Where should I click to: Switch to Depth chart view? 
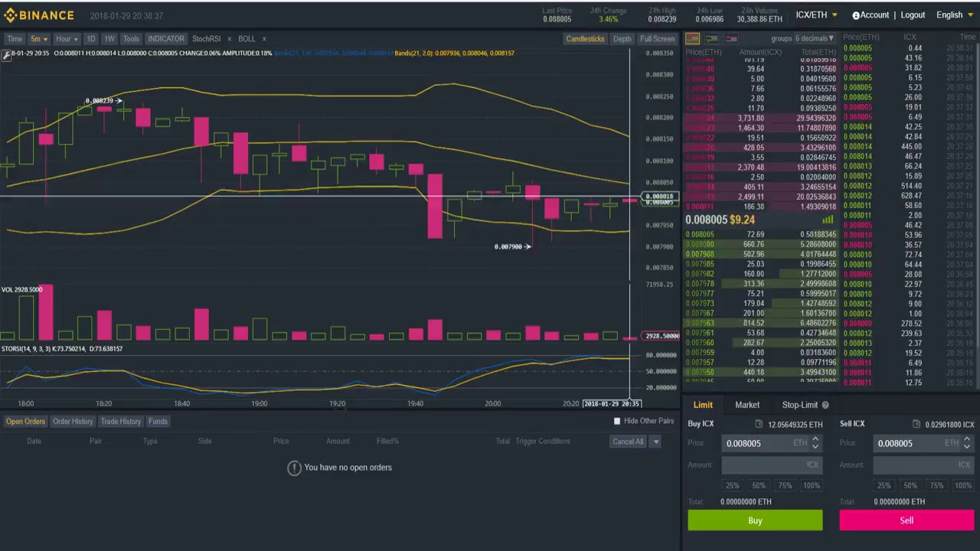pyautogui.click(x=622, y=39)
